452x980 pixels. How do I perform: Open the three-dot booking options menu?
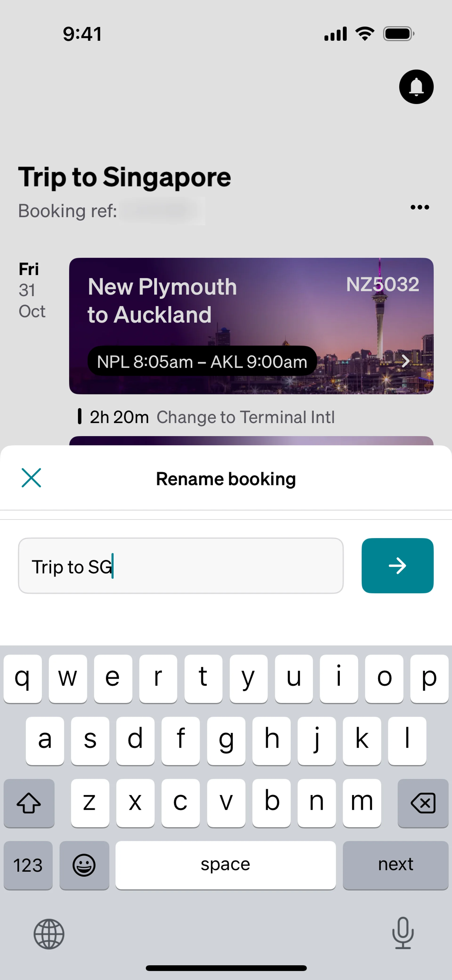pyautogui.click(x=419, y=207)
